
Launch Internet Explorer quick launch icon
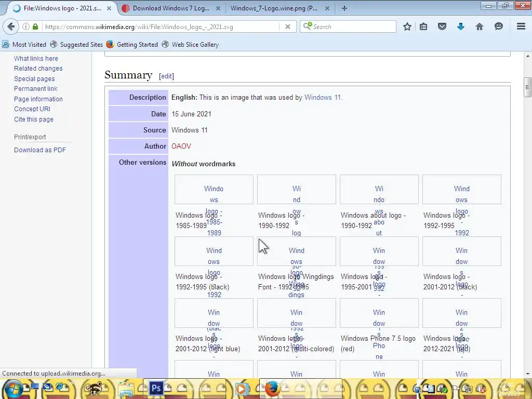[x=60, y=387]
